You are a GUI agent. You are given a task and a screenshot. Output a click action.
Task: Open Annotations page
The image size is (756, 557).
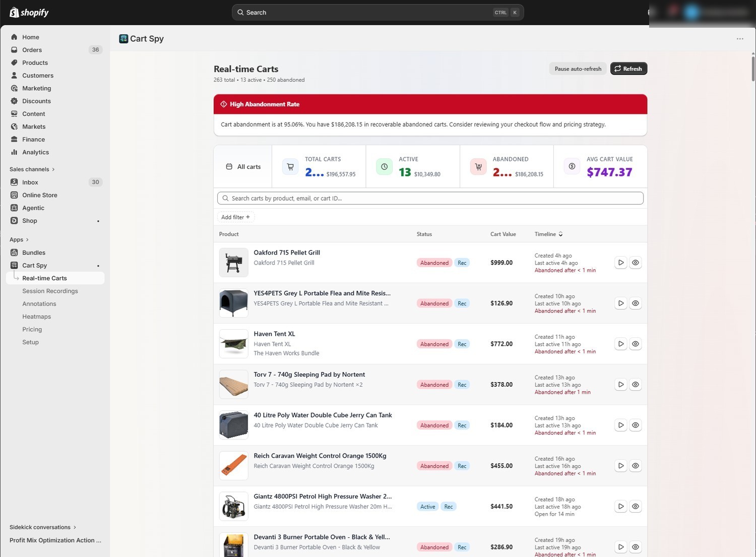pyautogui.click(x=39, y=304)
